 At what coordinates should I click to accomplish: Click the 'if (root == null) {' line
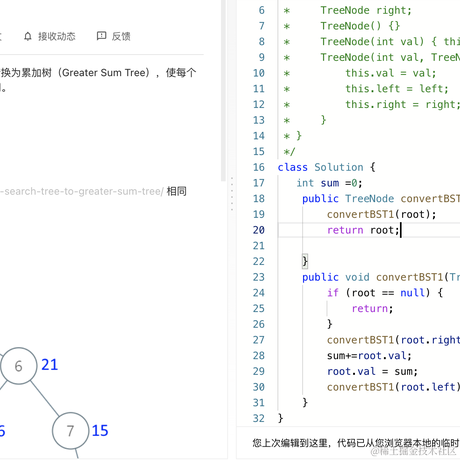tap(385, 293)
